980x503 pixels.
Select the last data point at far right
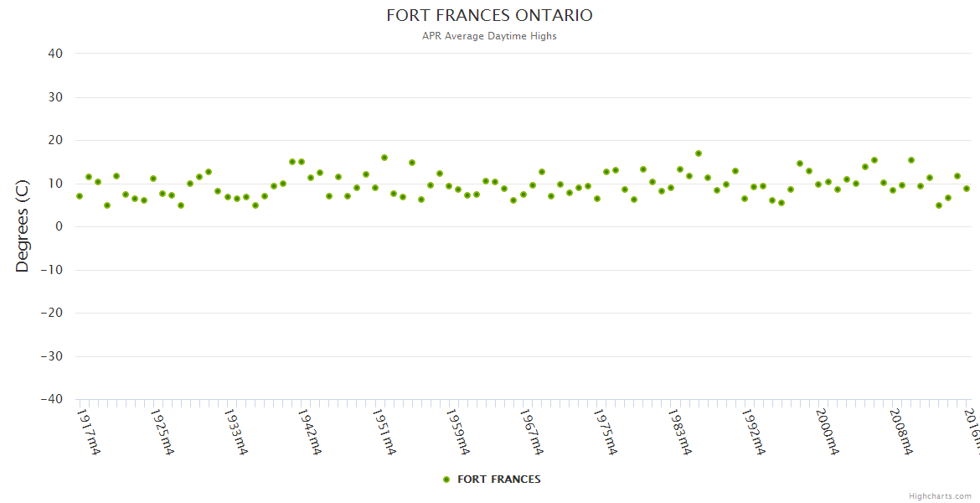(x=967, y=189)
